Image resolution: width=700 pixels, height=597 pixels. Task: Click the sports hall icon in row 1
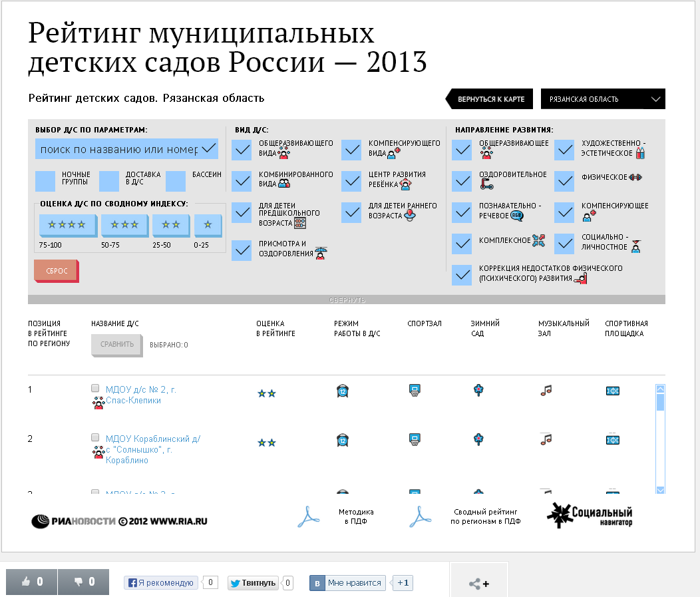click(415, 390)
